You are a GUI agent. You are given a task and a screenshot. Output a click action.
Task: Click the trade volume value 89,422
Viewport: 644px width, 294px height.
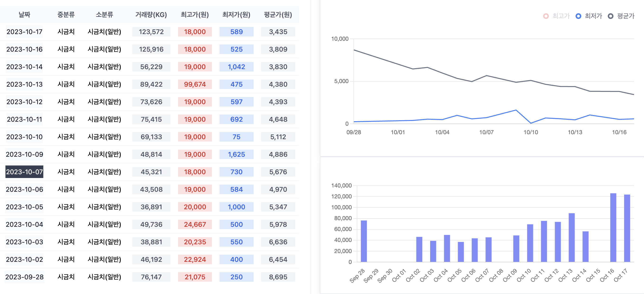151,84
